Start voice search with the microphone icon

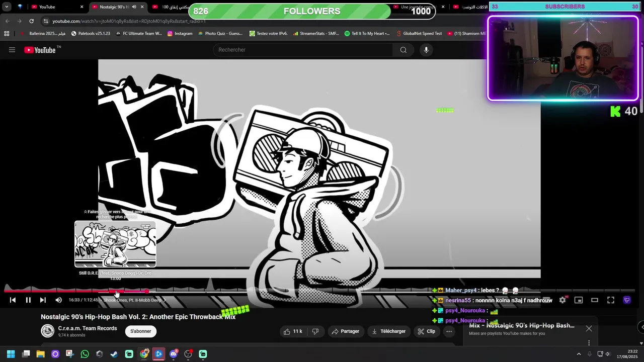coord(426,50)
